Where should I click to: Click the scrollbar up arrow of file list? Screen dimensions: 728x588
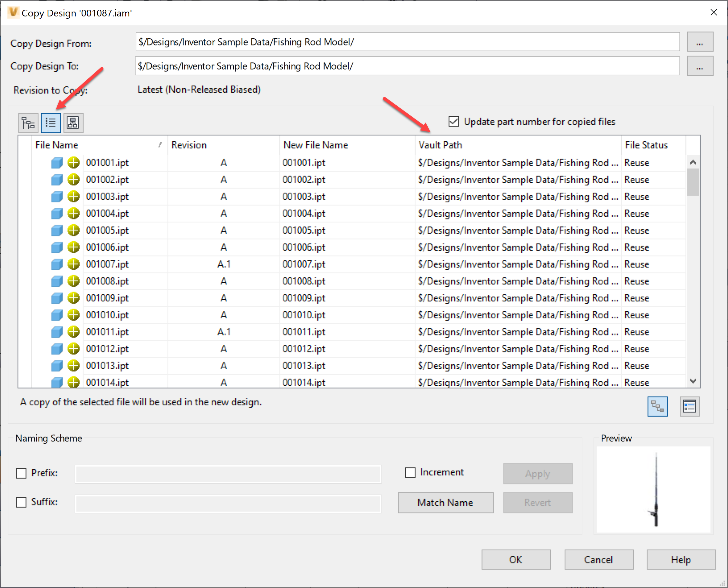(693, 162)
